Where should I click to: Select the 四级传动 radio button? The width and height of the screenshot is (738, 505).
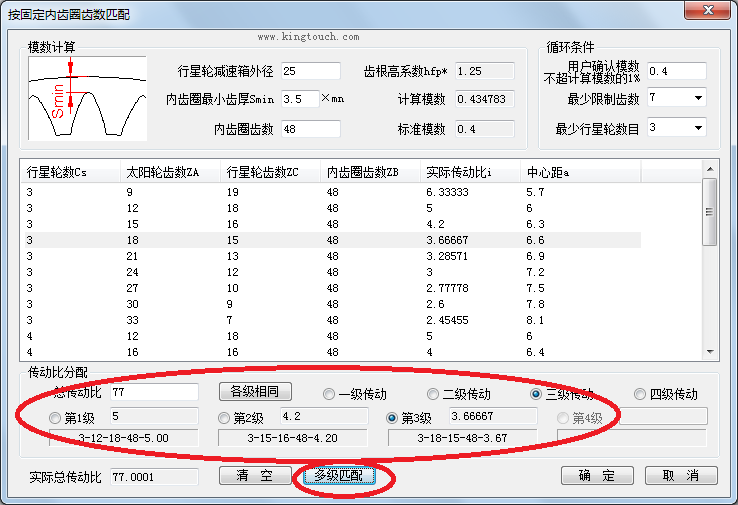pyautogui.click(x=639, y=394)
